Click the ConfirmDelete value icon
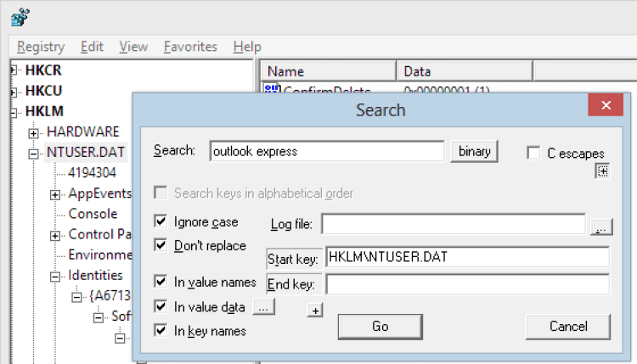The image size is (637, 364). [x=272, y=90]
